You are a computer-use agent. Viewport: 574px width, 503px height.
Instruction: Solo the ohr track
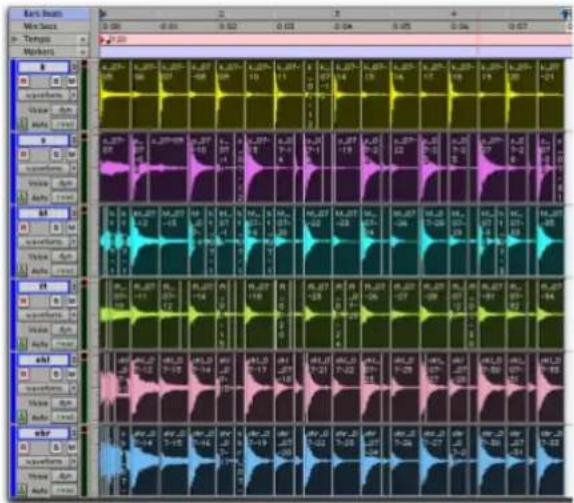pos(56,447)
